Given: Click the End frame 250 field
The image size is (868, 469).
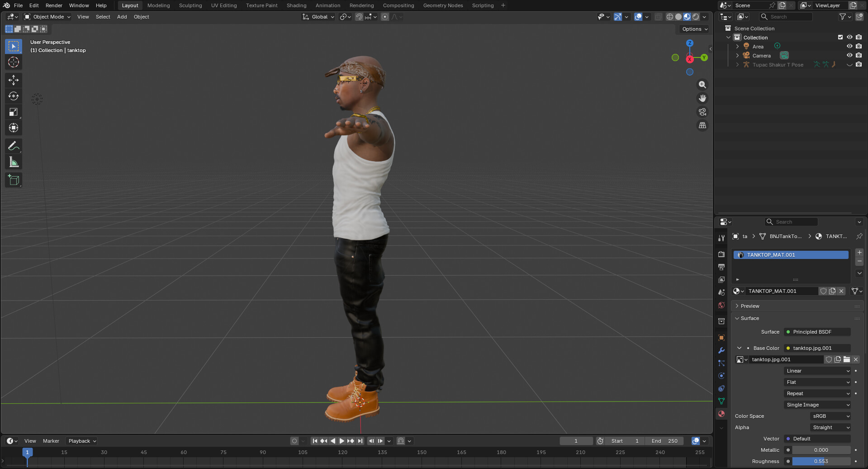Looking at the screenshot, I should click(664, 441).
